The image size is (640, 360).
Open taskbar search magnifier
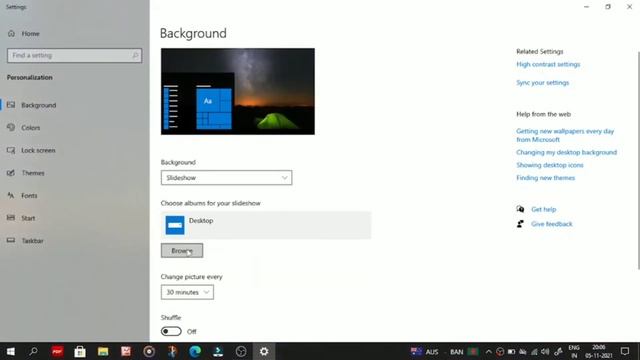(x=33, y=351)
